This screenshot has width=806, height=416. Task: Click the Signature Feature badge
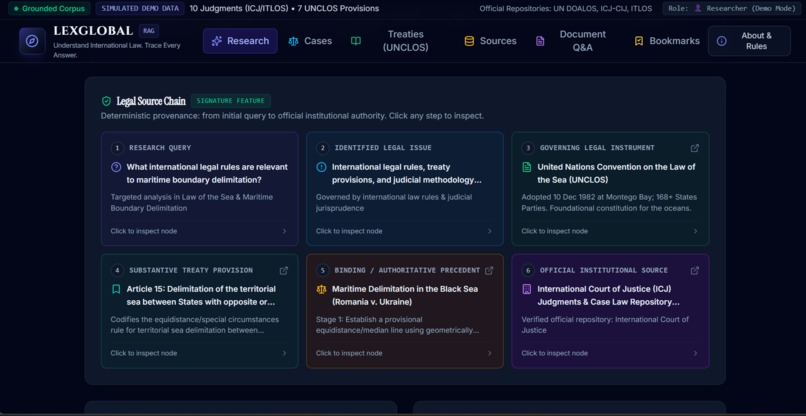point(231,101)
